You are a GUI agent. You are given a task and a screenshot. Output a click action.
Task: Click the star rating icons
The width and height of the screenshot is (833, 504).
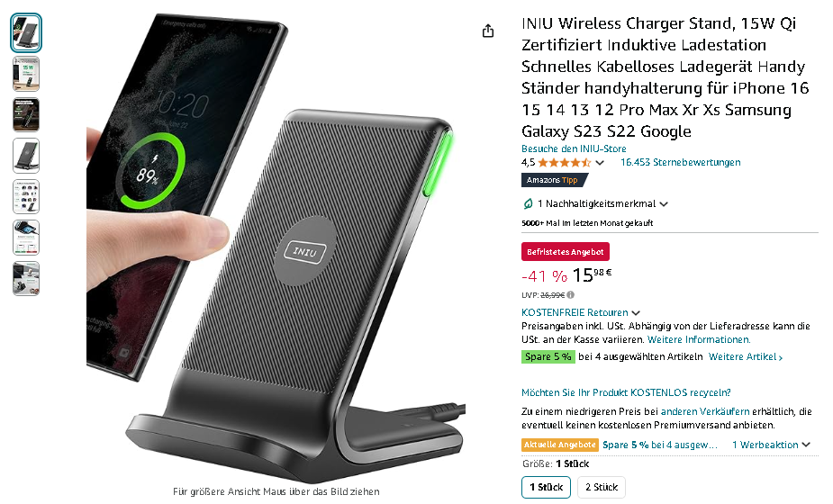click(564, 163)
